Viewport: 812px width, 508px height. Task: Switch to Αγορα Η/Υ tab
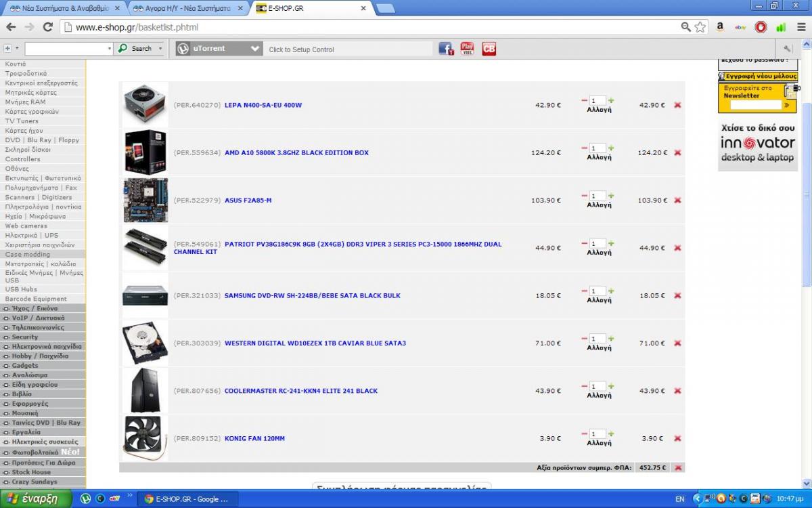pyautogui.click(x=188, y=8)
